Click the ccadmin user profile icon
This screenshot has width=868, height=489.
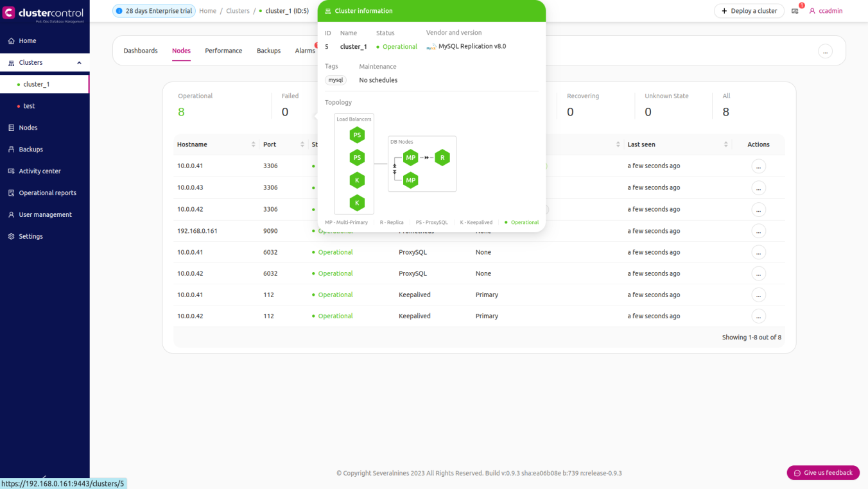point(812,11)
